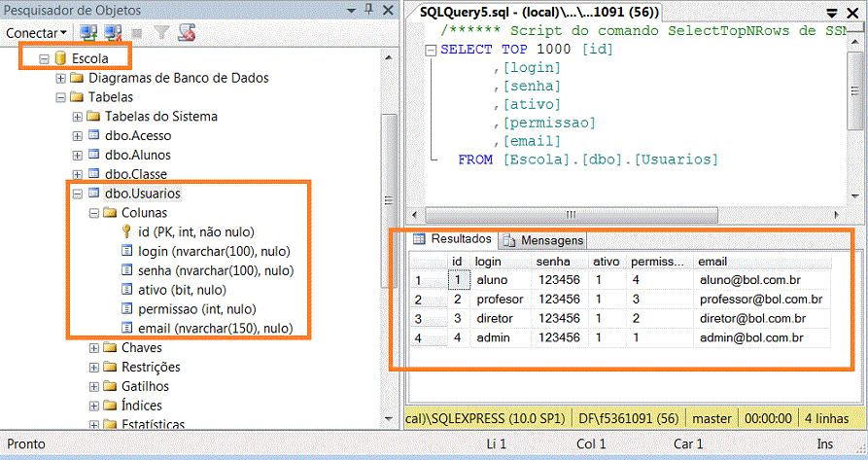Click the dbo.Alunos table icon

point(94,155)
